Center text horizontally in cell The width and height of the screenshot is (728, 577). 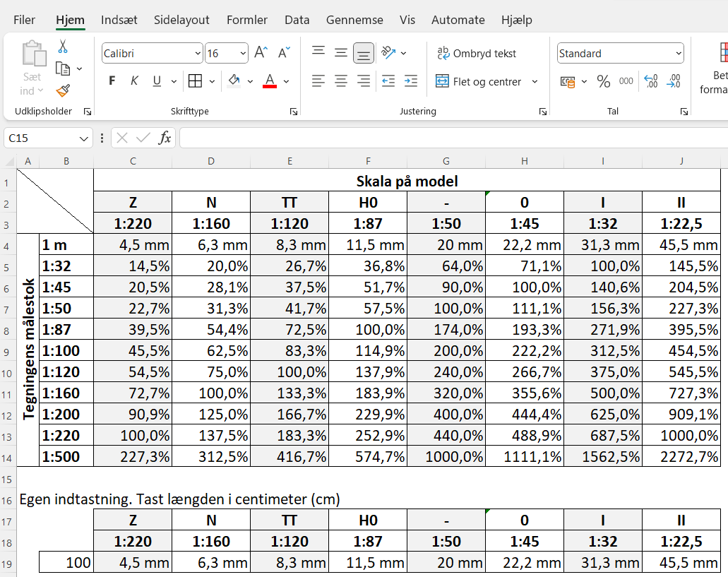coord(341,82)
